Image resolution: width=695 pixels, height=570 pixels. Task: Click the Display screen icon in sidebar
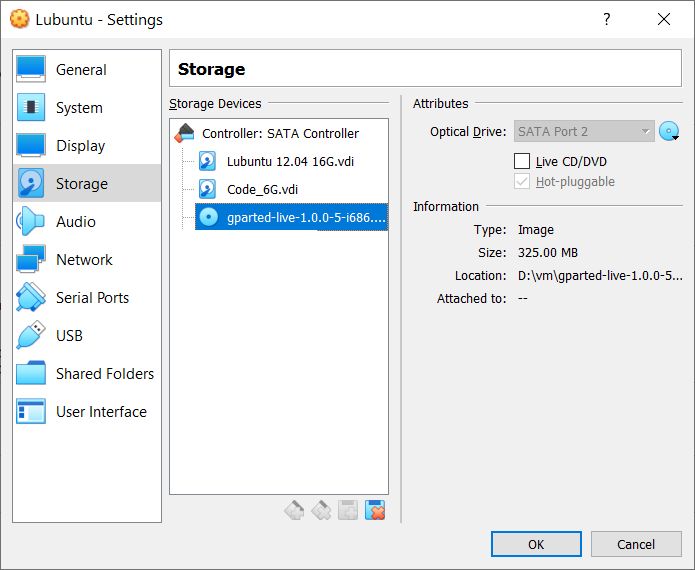pos(31,145)
